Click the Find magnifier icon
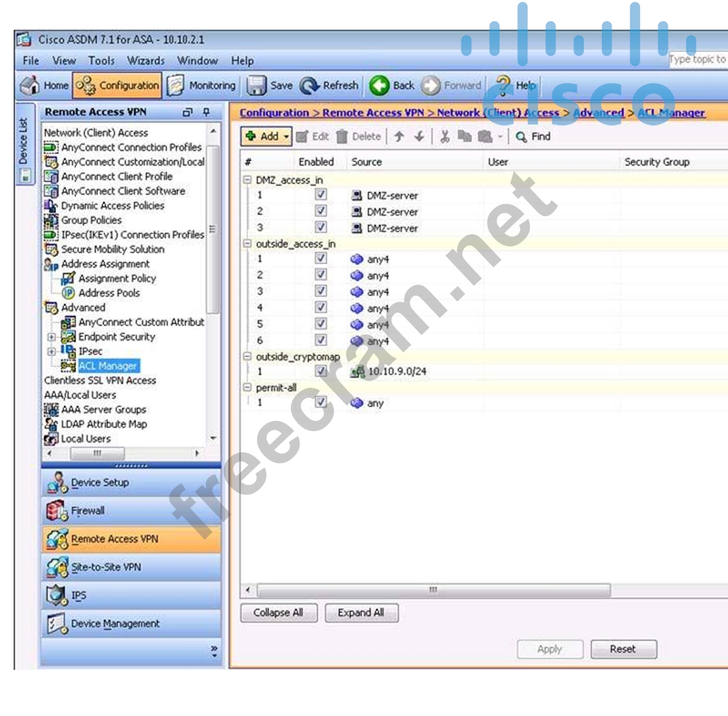The height and width of the screenshot is (716, 728). coord(521,137)
